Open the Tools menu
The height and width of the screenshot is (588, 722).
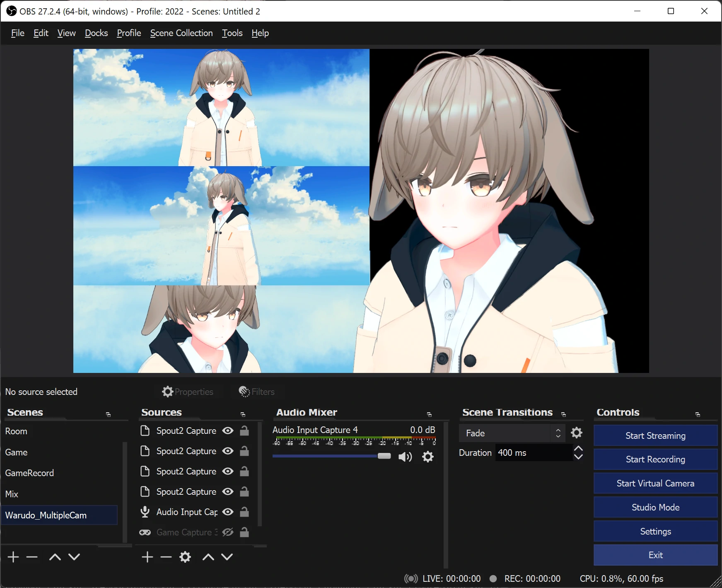[232, 33]
